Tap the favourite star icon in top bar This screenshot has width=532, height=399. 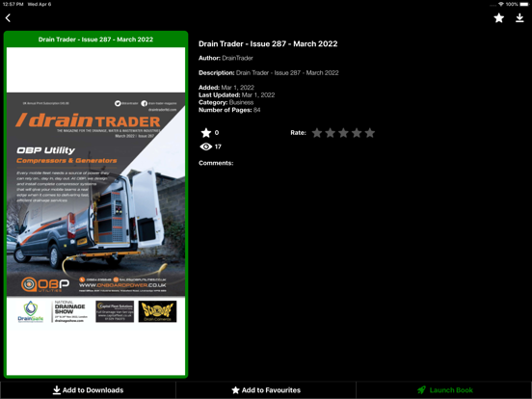[x=499, y=18]
